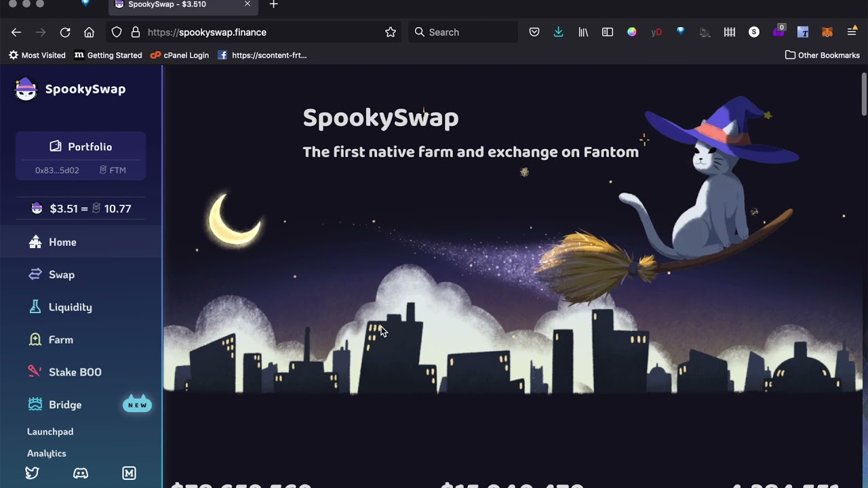
Task: Open the Downloads panel
Action: click(x=558, y=32)
